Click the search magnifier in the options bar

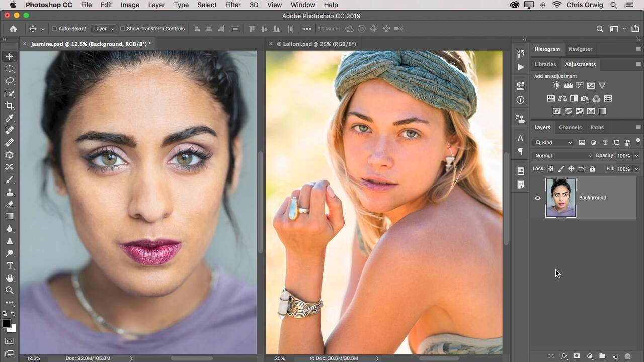600,29
